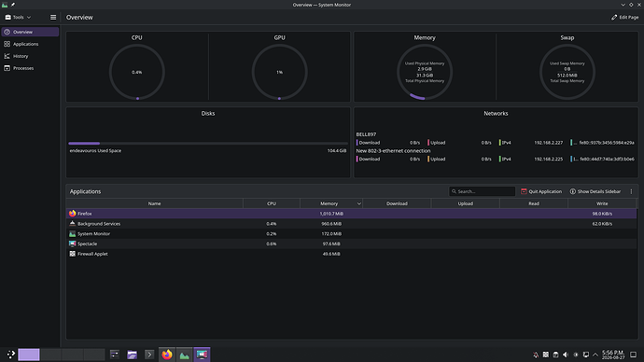The width and height of the screenshot is (644, 362).
Task: Switch to Firefox in the taskbar
Action: click(167, 355)
